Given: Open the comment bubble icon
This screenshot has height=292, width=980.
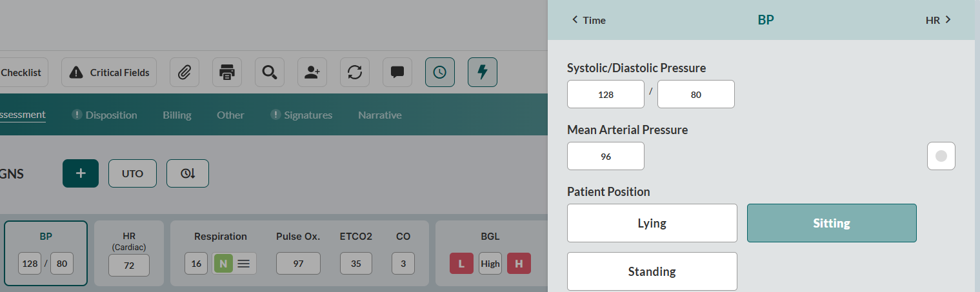Looking at the screenshot, I should point(397,72).
